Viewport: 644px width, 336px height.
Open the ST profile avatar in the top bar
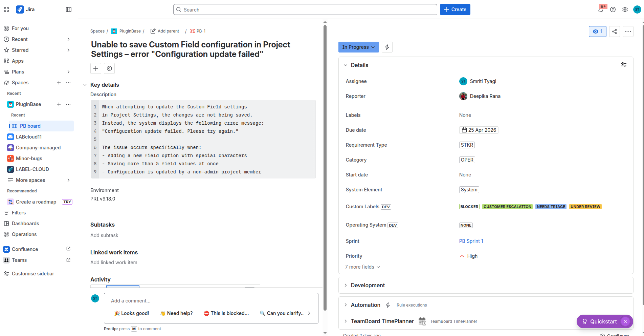tap(637, 9)
